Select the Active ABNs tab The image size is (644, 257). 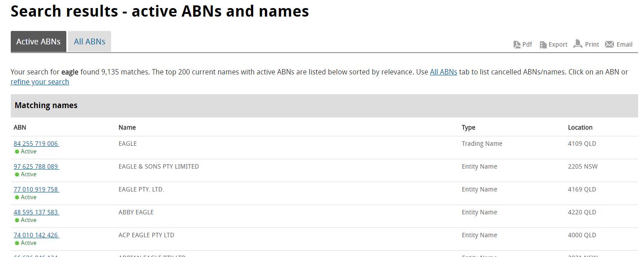coord(39,42)
